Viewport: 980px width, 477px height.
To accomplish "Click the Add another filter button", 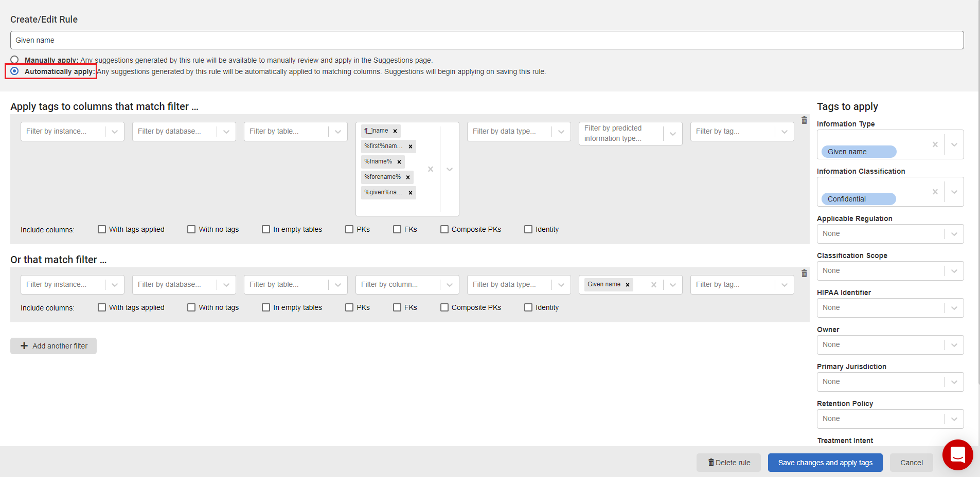I will [x=54, y=346].
